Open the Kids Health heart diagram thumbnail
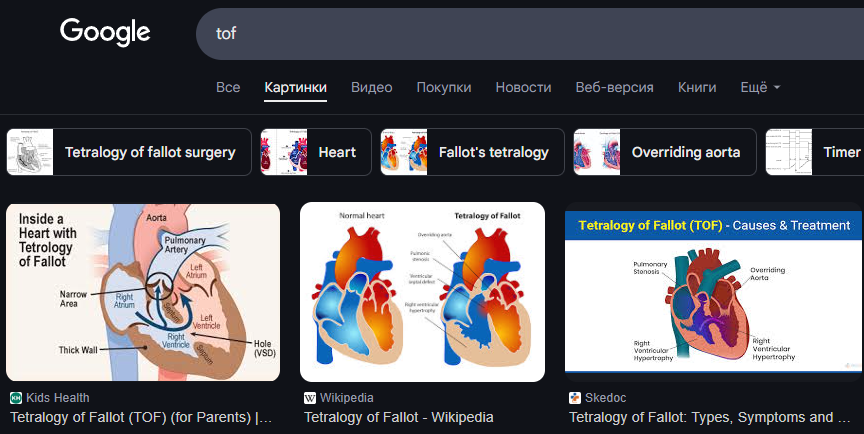The width and height of the screenshot is (864, 434). 143,292
